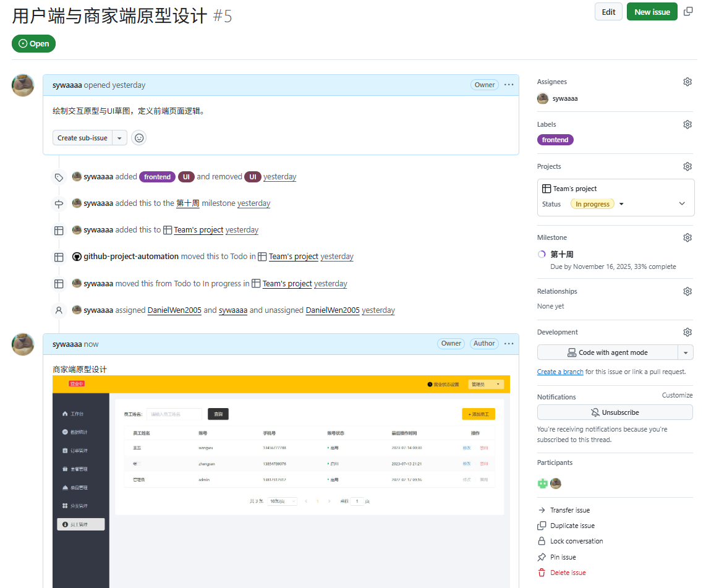The image size is (706, 588).
Task: Click Owner badge on first comment
Action: [485, 85]
